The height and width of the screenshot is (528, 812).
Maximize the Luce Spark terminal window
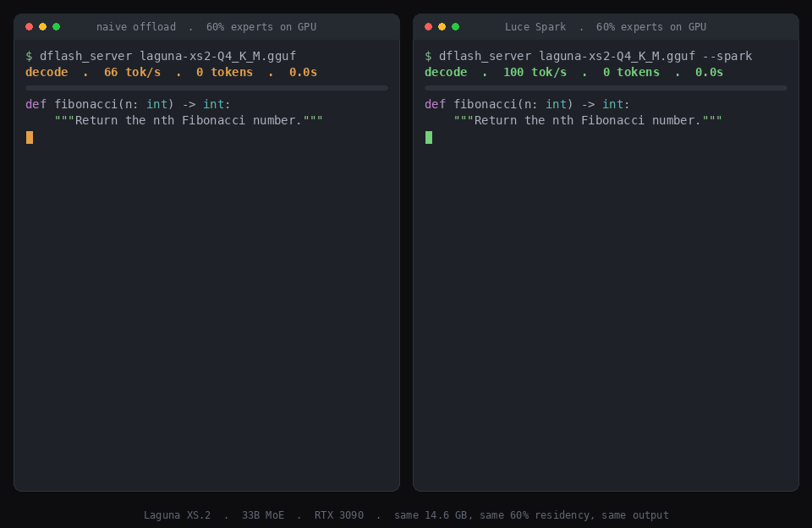(455, 27)
